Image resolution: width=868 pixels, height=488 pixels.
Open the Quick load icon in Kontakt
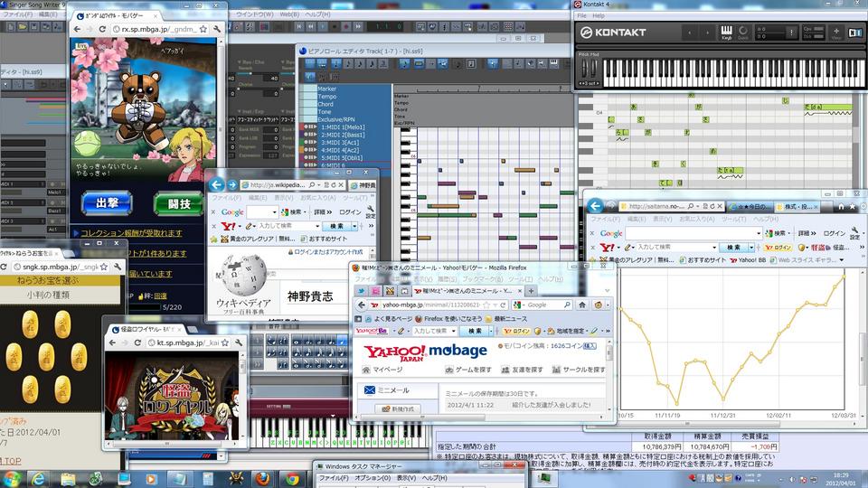743,33
